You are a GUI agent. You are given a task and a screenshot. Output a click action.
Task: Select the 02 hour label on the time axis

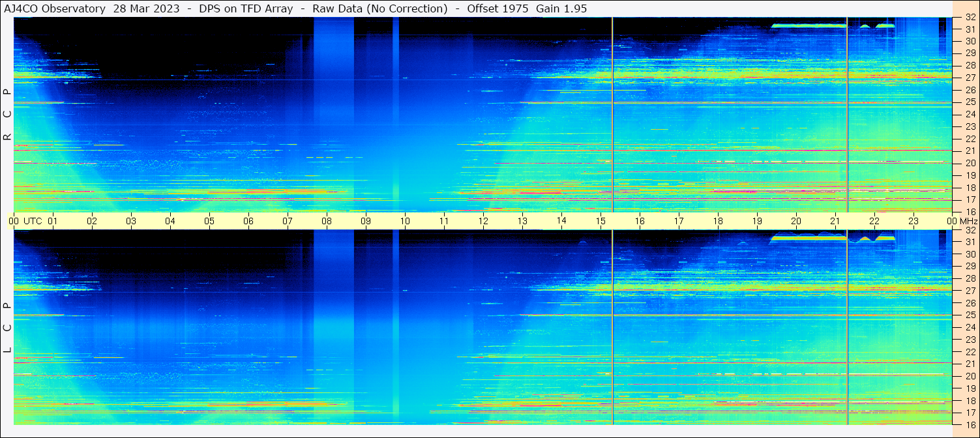click(92, 221)
